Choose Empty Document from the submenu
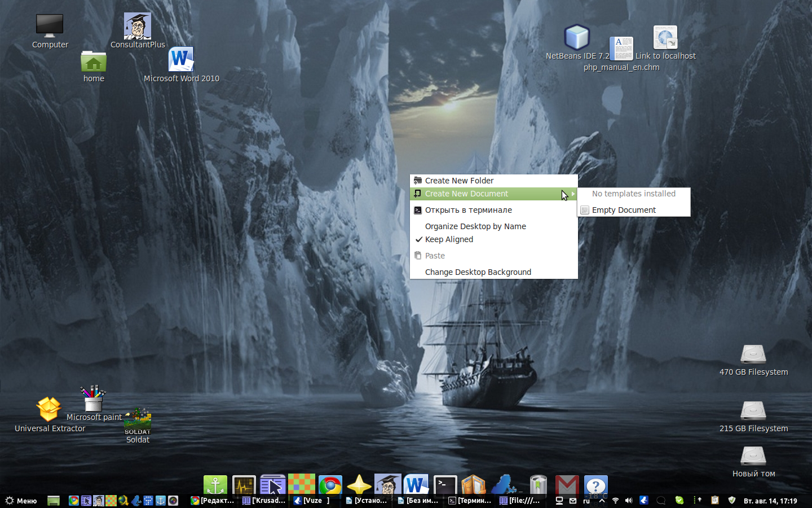812x508 pixels. [x=624, y=210]
